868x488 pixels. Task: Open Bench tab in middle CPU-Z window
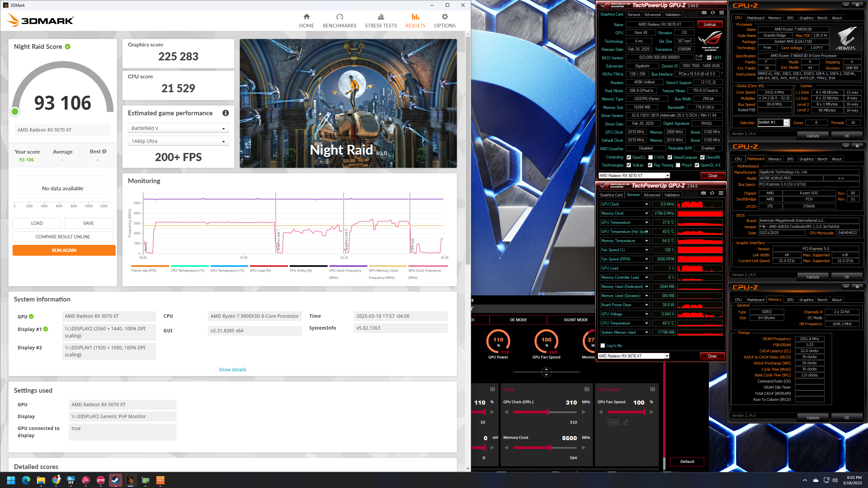pyautogui.click(x=822, y=159)
